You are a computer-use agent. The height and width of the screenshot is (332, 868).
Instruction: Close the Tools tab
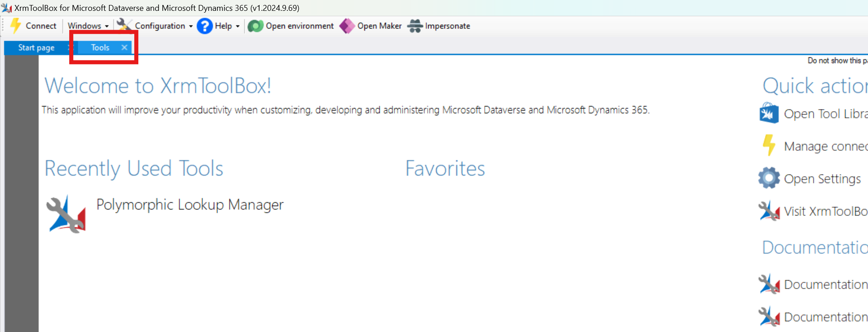(124, 47)
